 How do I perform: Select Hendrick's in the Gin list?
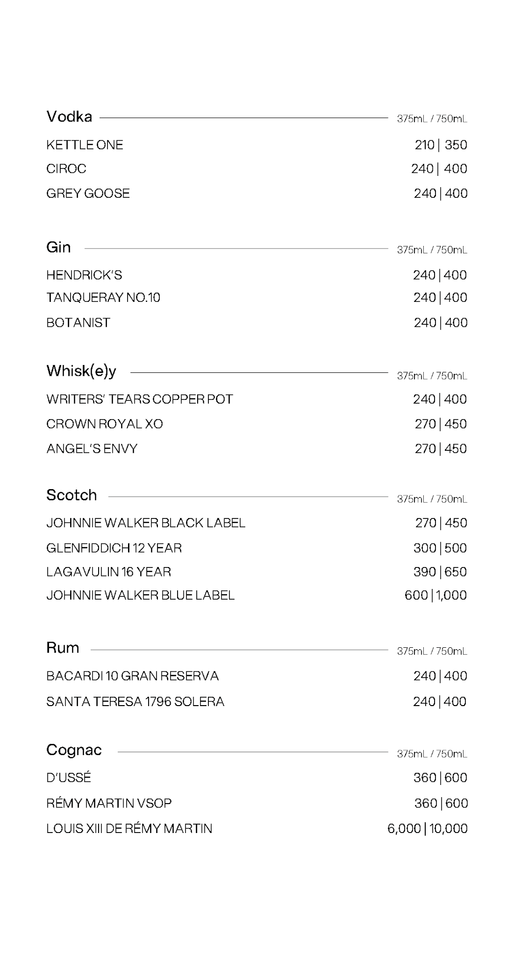pos(84,275)
